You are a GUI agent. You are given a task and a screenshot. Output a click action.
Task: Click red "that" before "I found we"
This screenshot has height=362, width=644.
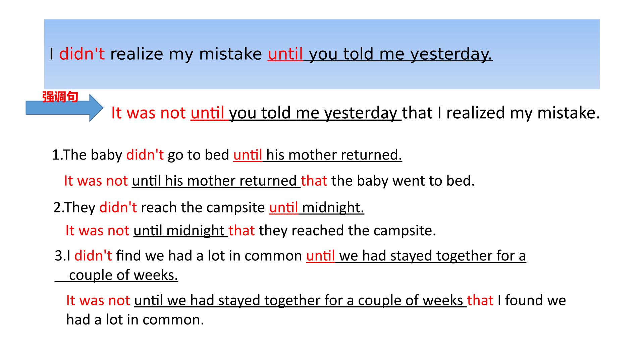480,300
